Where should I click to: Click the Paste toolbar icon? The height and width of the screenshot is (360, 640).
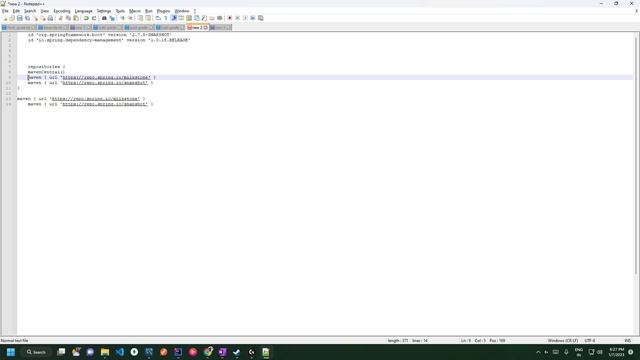[x=76, y=18]
